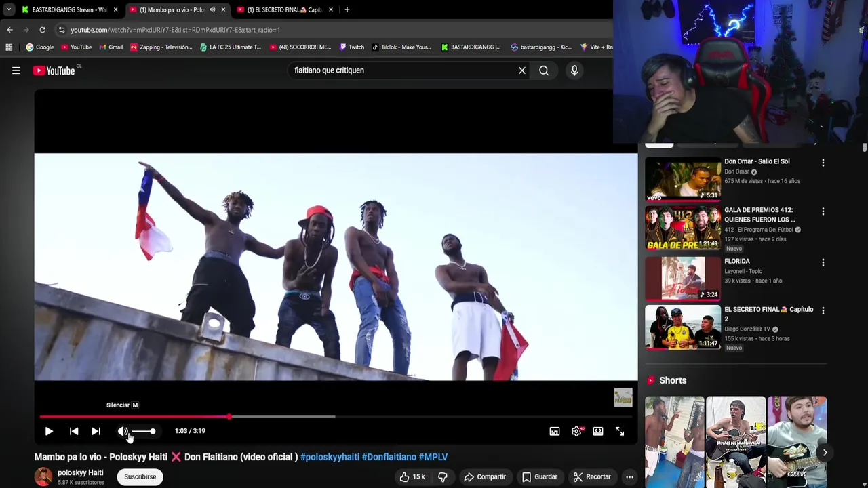Viewport: 868px width, 488px height.
Task: Open the guitar Short in the middle
Action: tap(736, 442)
